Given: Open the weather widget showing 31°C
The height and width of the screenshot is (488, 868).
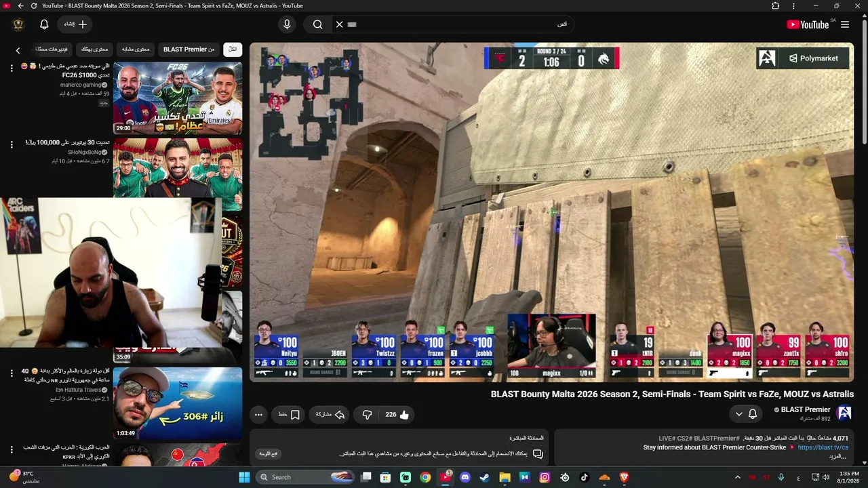Looking at the screenshot, I should [x=24, y=477].
